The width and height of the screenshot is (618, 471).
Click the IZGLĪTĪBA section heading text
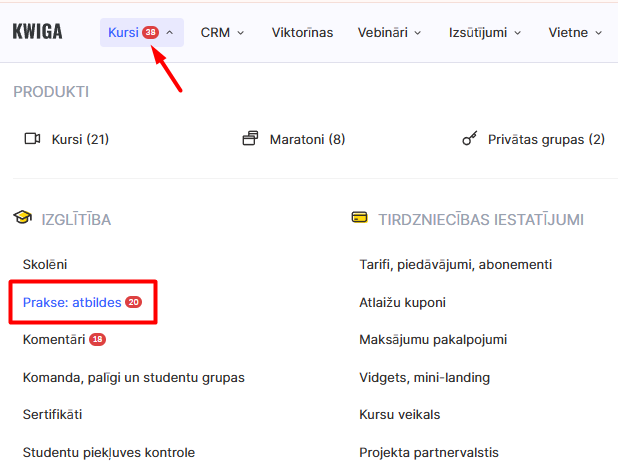(x=76, y=220)
